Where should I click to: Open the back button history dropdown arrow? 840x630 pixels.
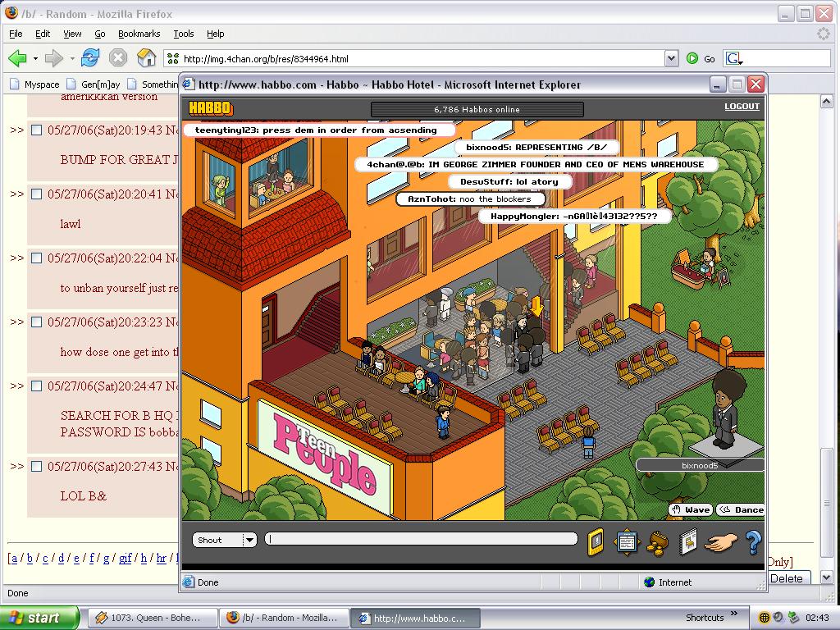tap(35, 58)
